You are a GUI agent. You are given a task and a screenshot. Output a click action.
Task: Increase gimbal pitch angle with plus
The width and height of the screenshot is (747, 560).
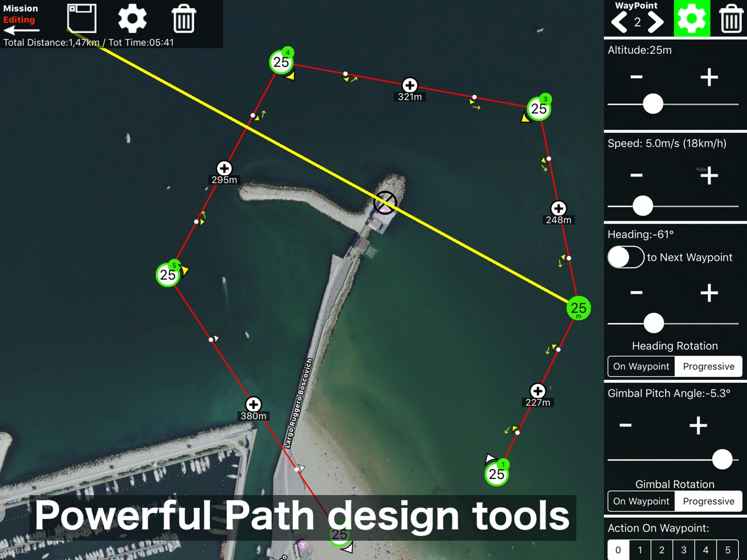pyautogui.click(x=698, y=426)
